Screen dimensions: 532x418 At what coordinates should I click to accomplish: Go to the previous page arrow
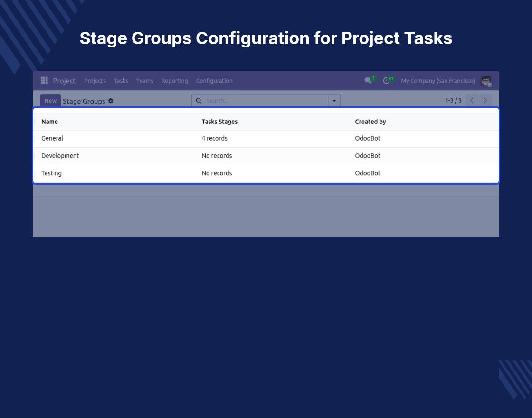click(472, 100)
